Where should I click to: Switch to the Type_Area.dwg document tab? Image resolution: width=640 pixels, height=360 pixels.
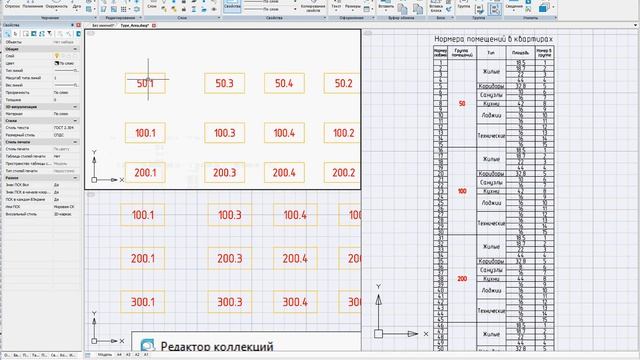135,25
